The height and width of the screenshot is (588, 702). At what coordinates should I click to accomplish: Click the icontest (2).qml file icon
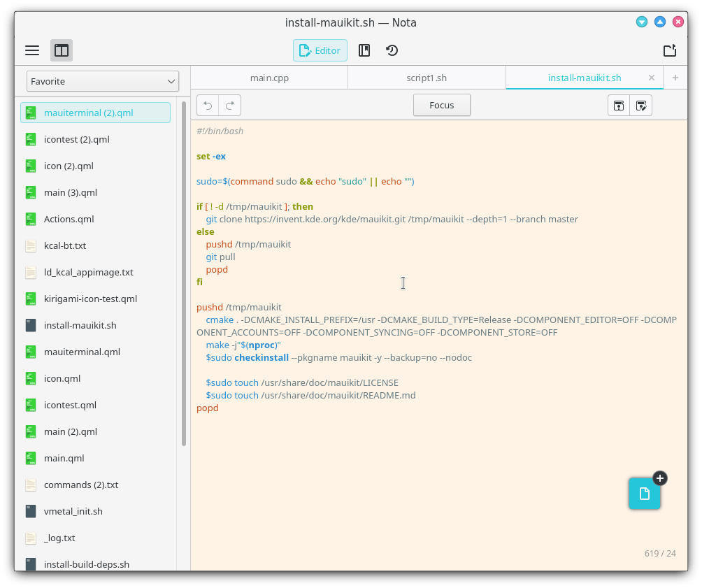click(x=31, y=140)
